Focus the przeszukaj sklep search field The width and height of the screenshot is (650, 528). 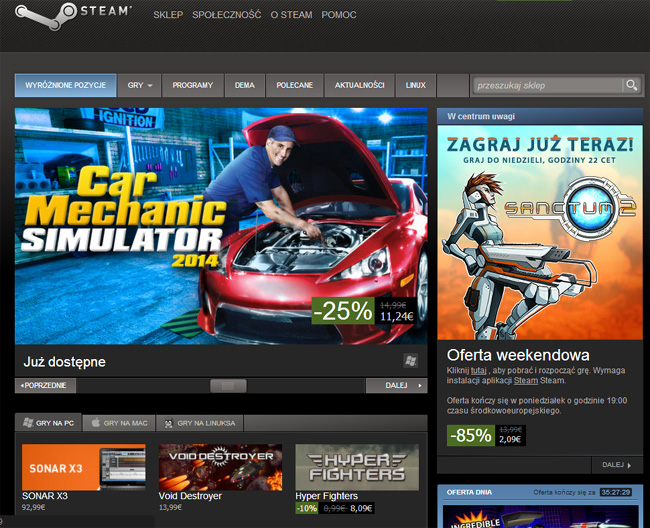pyautogui.click(x=547, y=85)
